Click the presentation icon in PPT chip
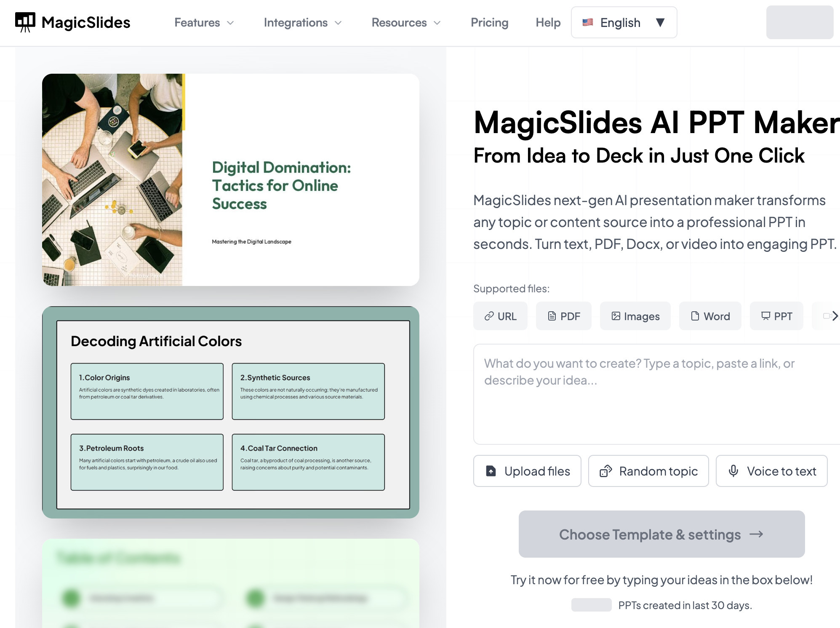The height and width of the screenshot is (628, 840). (x=765, y=316)
